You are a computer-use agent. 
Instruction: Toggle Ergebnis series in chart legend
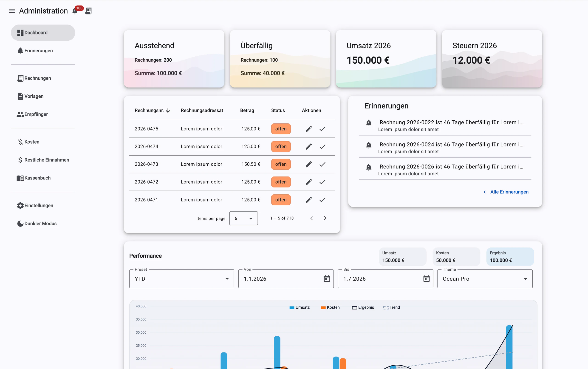pos(363,307)
